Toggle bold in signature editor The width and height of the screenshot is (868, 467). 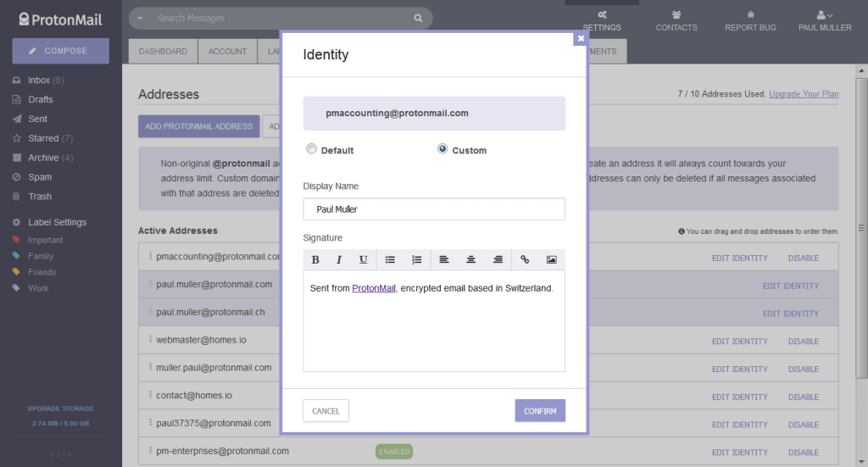click(315, 259)
